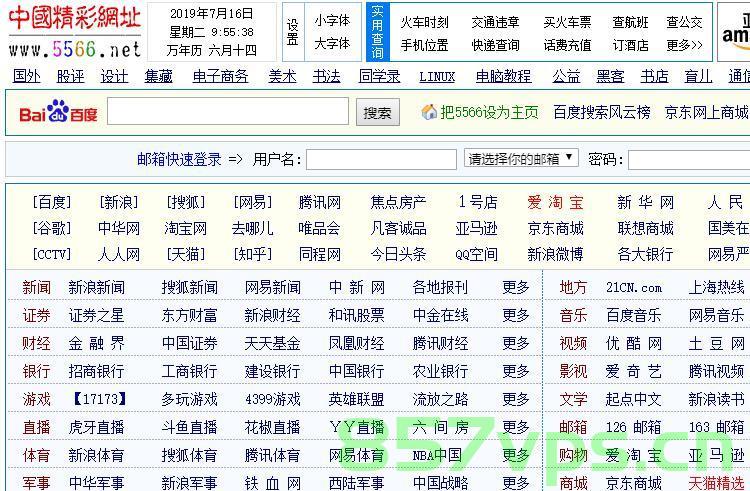Open the 【17173】 games link
Screen dimensions: 750x491
(99, 399)
